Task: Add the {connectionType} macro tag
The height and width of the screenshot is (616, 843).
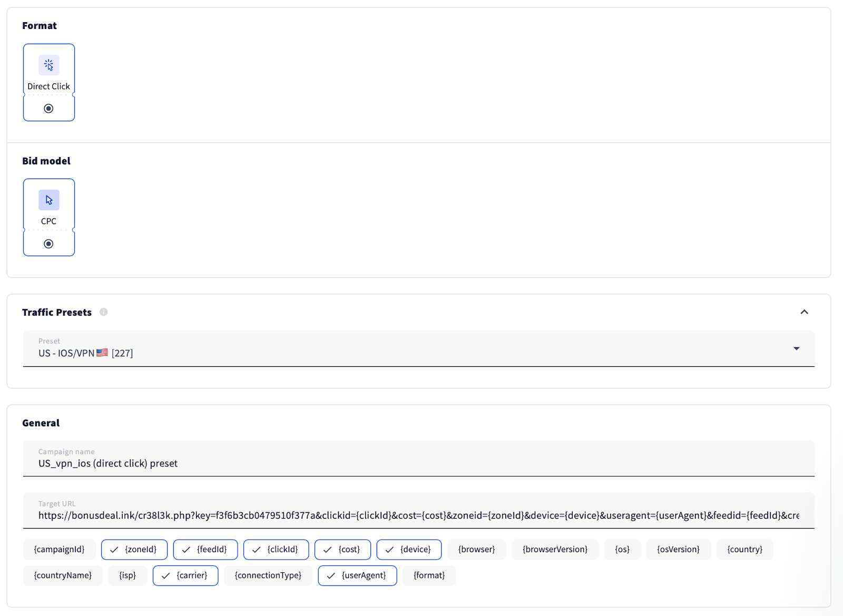Action: [268, 575]
